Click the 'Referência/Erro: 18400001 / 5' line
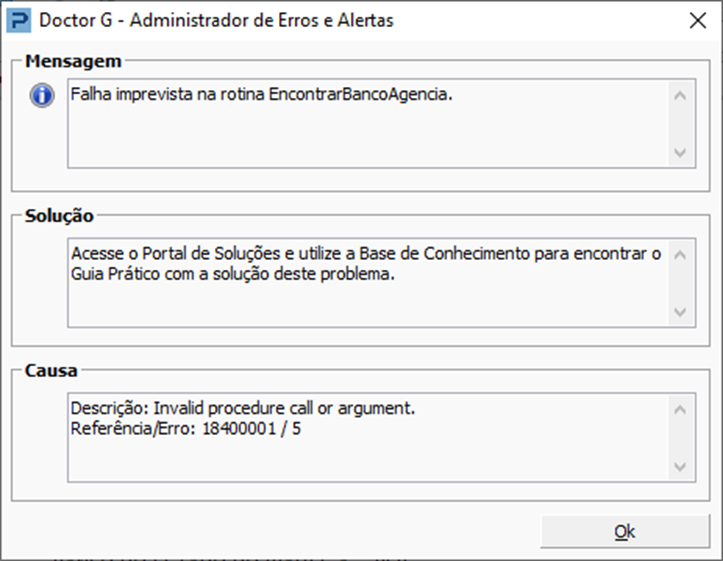The width and height of the screenshot is (723, 561). [186, 429]
